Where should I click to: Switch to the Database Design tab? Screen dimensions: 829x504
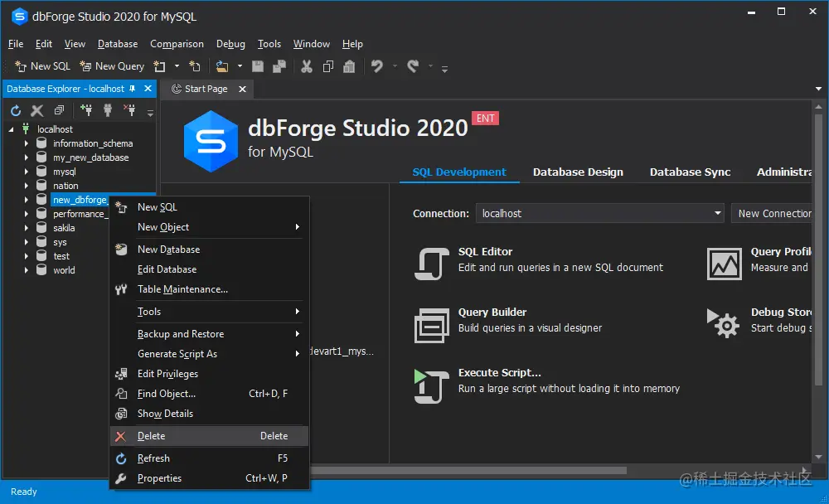578,172
